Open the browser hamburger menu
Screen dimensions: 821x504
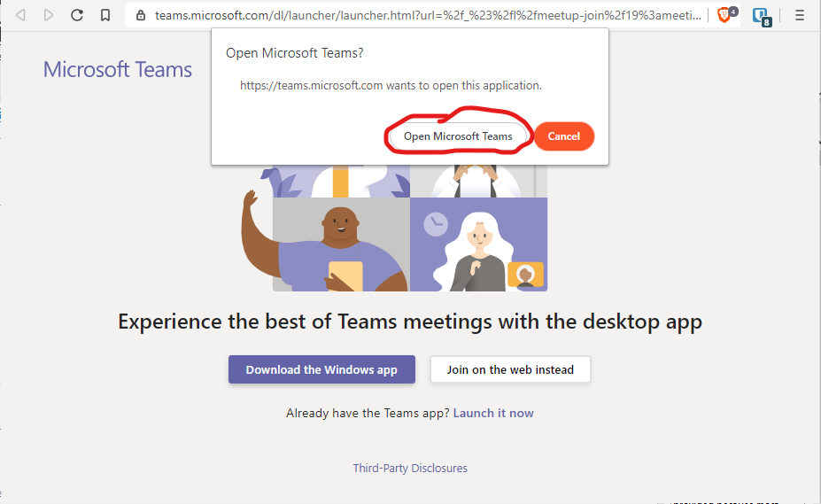click(800, 15)
